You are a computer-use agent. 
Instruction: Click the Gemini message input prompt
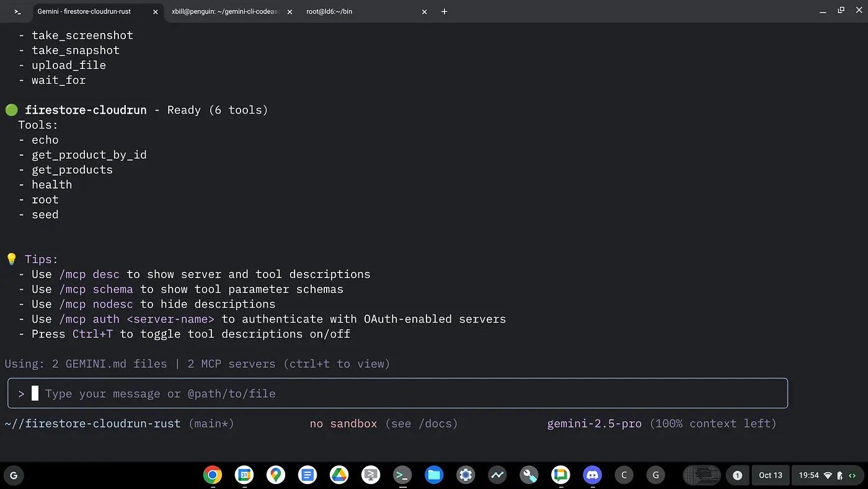[397, 393]
